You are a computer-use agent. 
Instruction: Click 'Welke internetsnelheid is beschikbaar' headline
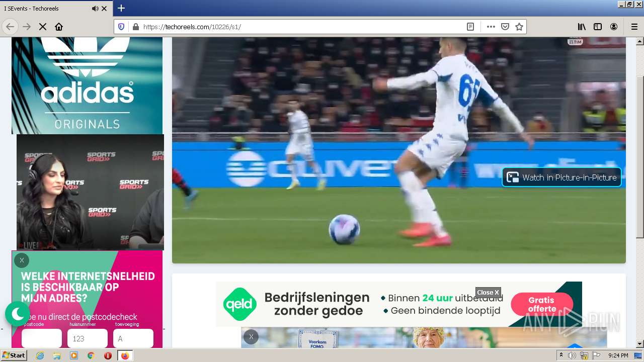coord(88,287)
